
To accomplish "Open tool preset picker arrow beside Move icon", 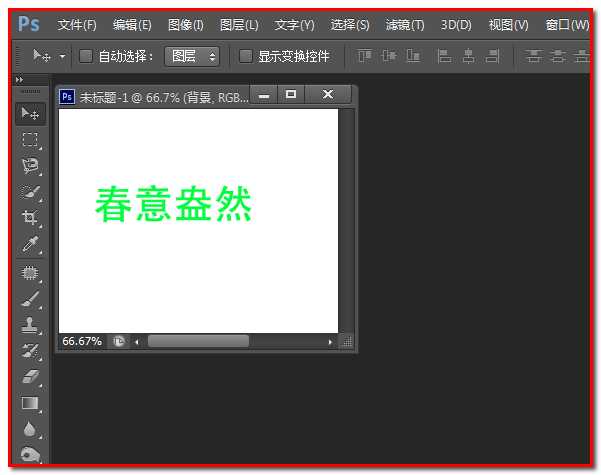I will [x=62, y=57].
